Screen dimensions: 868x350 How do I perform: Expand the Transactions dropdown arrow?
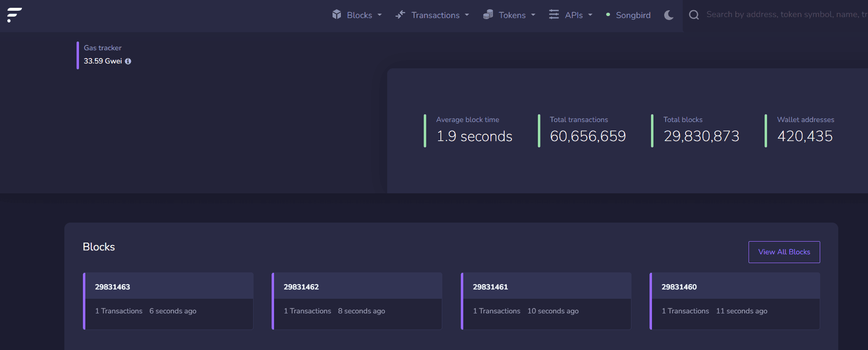467,15
